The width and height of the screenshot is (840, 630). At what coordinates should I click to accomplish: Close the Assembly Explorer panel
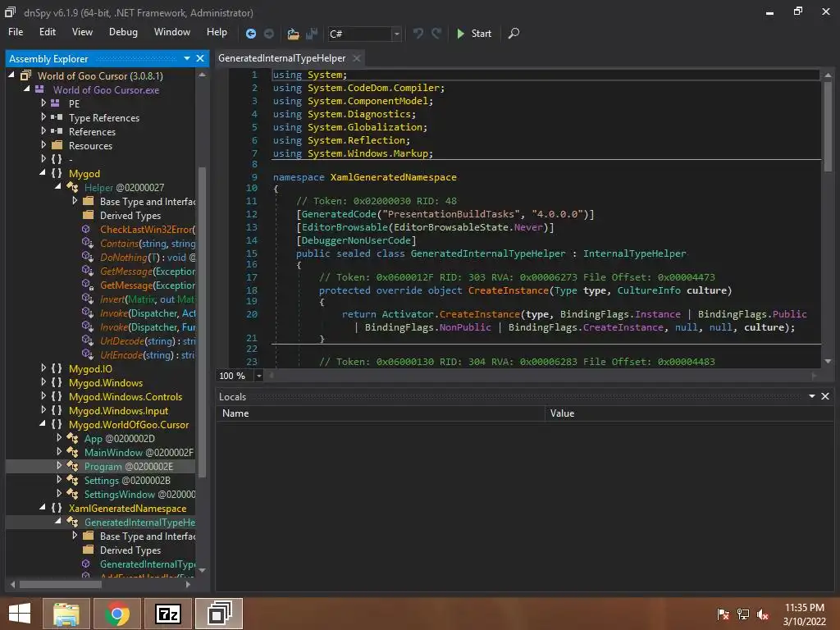point(200,58)
